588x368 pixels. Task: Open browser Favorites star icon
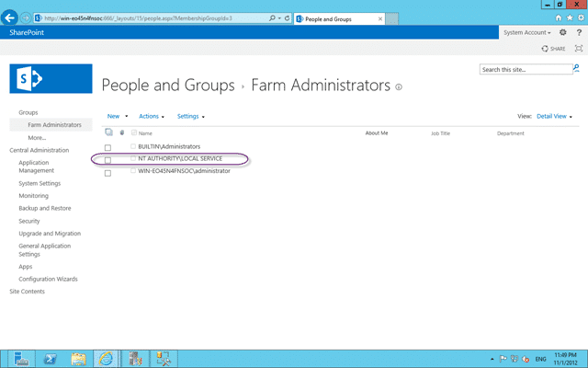570,17
